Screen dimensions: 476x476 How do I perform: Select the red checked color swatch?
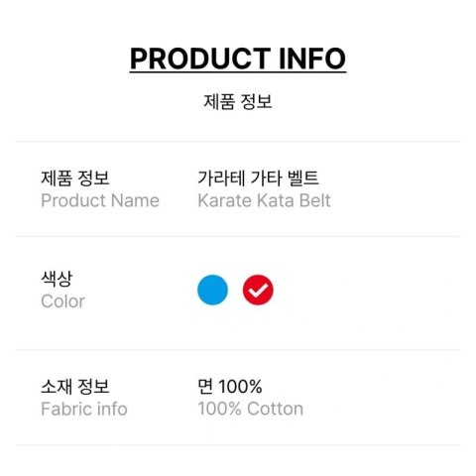(x=258, y=290)
